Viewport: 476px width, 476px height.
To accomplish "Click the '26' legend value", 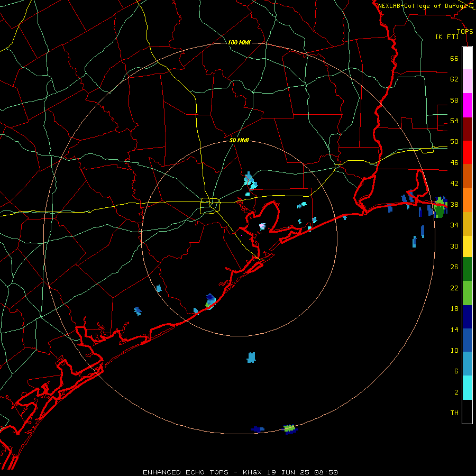I will [x=454, y=267].
